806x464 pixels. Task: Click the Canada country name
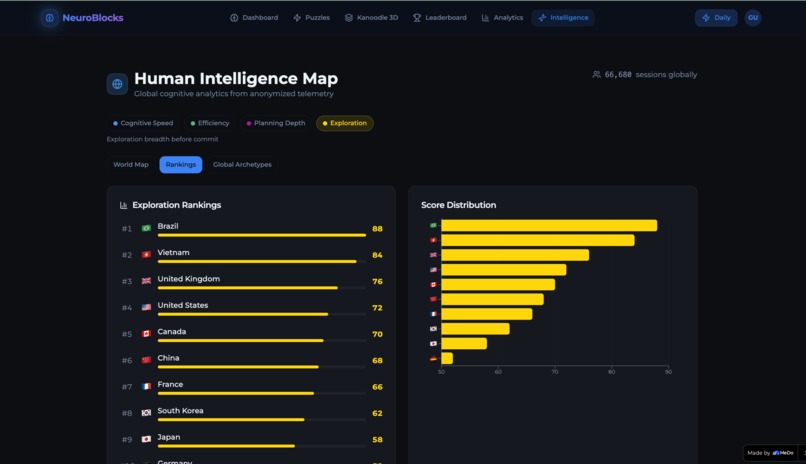pos(172,331)
